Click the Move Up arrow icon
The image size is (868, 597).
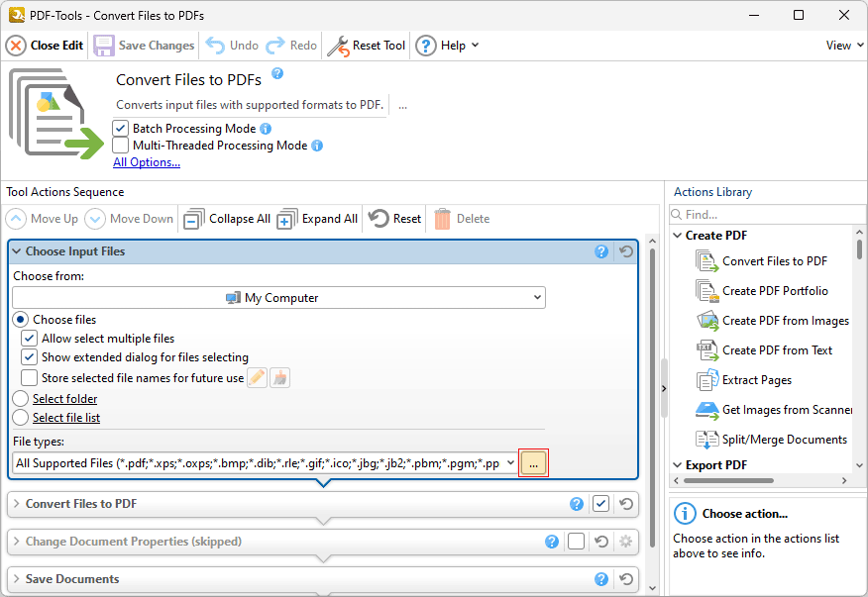point(16,219)
